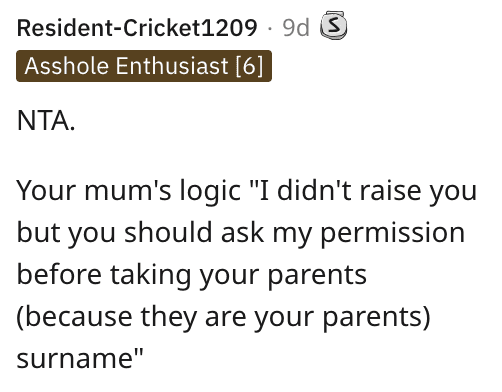Click the word "logic" in the comment

(x=210, y=191)
